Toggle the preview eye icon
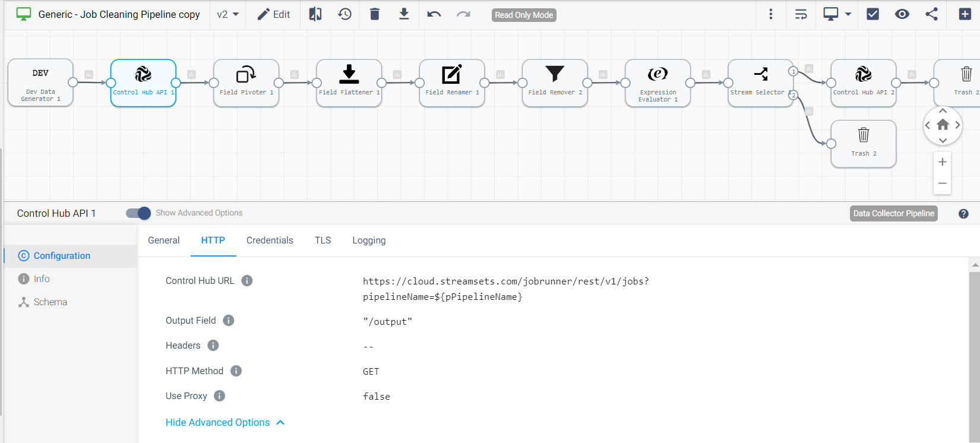 (x=902, y=14)
